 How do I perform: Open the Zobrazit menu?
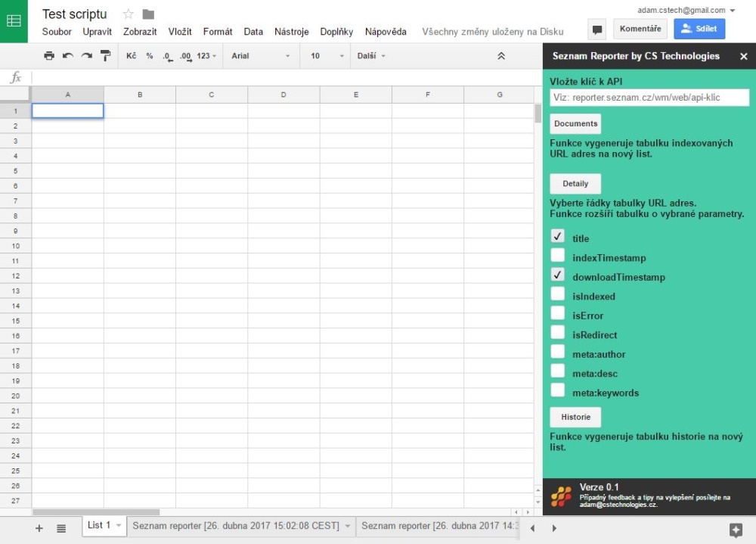pyautogui.click(x=140, y=32)
